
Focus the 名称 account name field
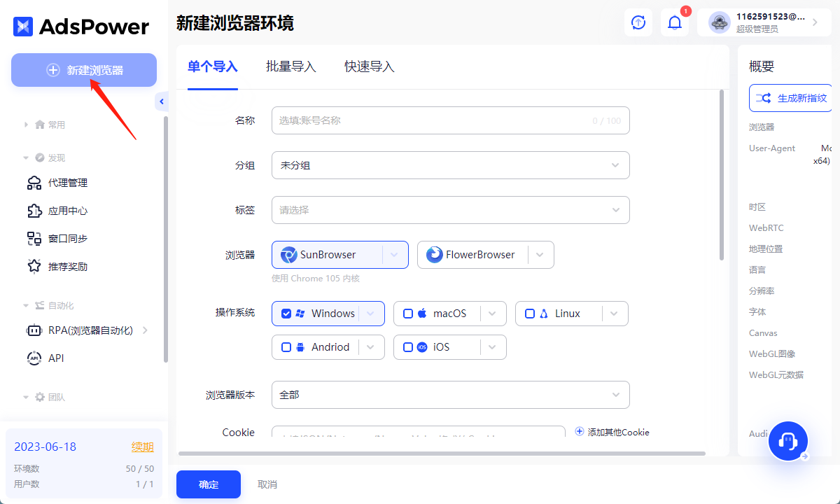point(451,120)
